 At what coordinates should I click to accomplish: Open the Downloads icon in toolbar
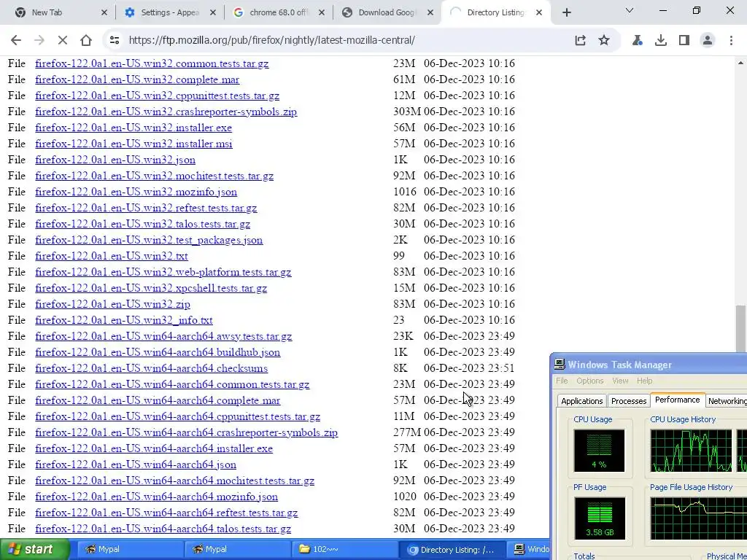[x=661, y=41]
